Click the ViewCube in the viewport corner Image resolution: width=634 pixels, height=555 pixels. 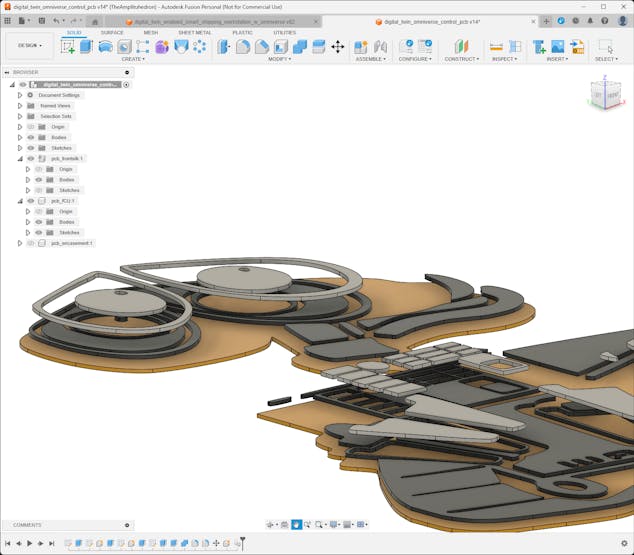(607, 95)
